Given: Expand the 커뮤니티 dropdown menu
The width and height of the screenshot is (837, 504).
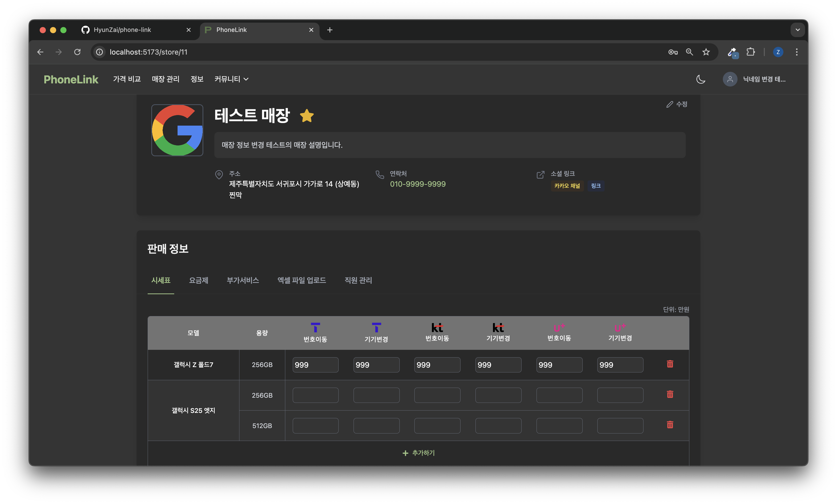Looking at the screenshot, I should click(x=231, y=79).
